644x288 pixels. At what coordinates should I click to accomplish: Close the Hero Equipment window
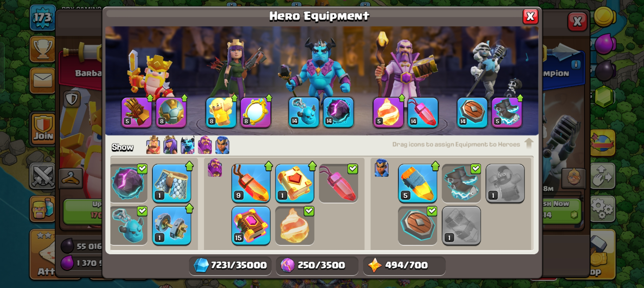pos(530,17)
